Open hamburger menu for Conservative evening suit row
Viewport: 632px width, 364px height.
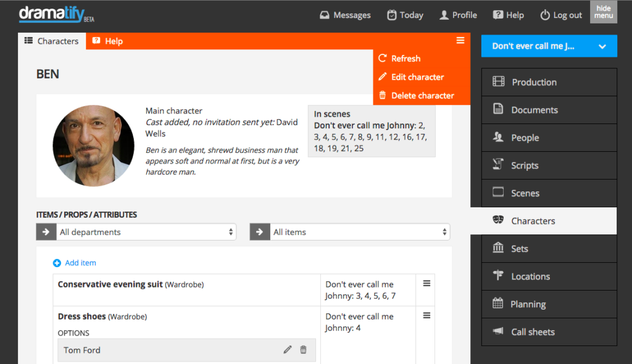coord(426,284)
